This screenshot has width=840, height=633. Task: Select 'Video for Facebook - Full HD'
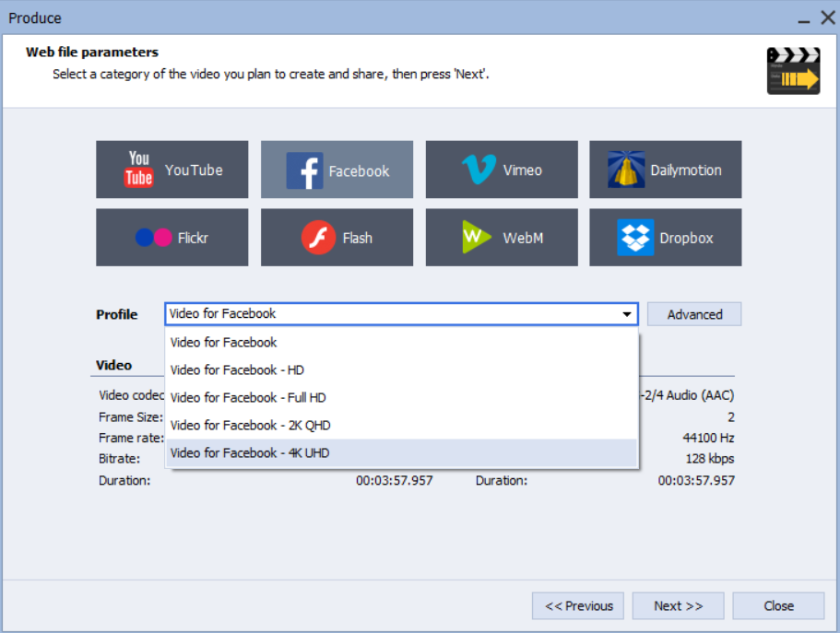point(248,397)
